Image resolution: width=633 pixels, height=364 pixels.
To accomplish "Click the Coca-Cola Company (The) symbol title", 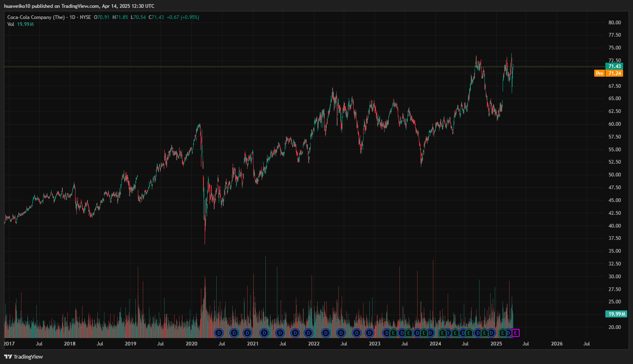I will click(36, 17).
